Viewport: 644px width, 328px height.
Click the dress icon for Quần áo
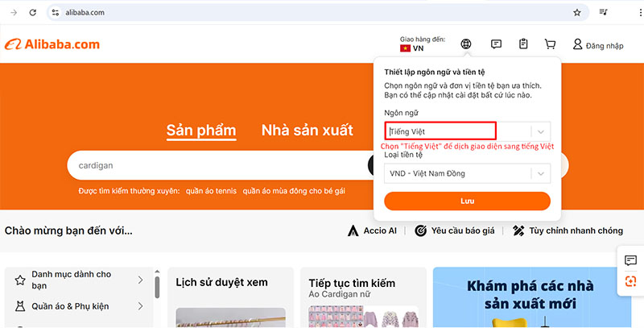pyautogui.click(x=19, y=306)
